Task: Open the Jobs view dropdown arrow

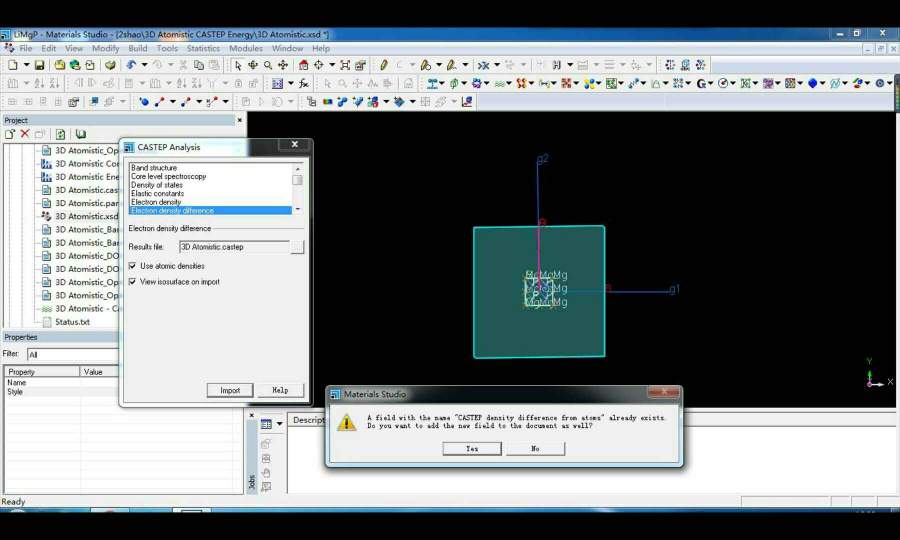Action: (x=280, y=424)
